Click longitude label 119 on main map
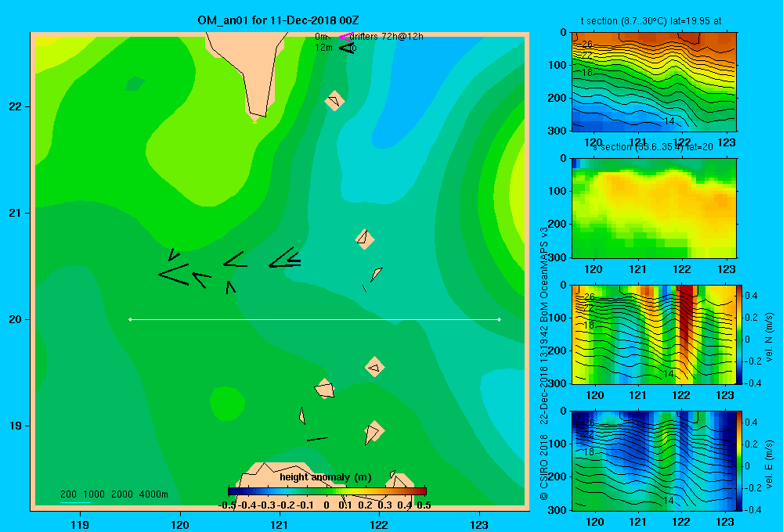This screenshot has height=532, width=783. 80,525
